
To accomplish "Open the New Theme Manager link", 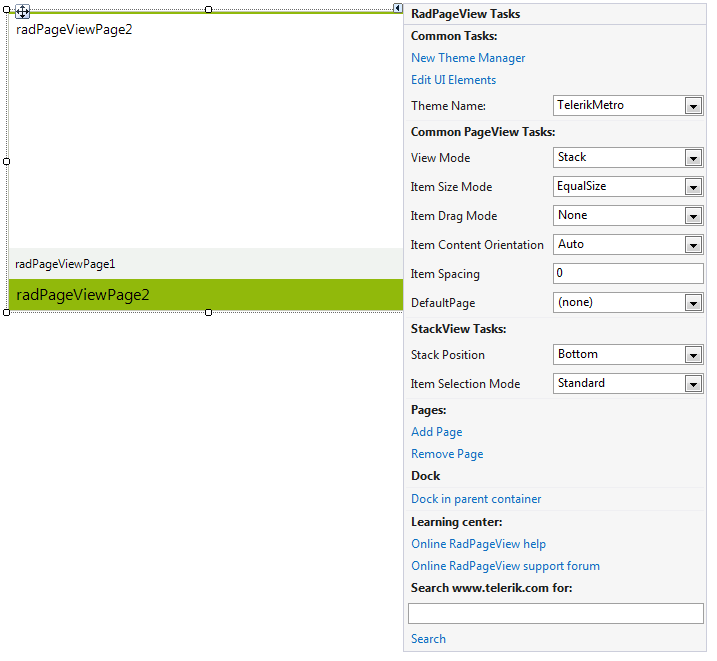I will [468, 58].
